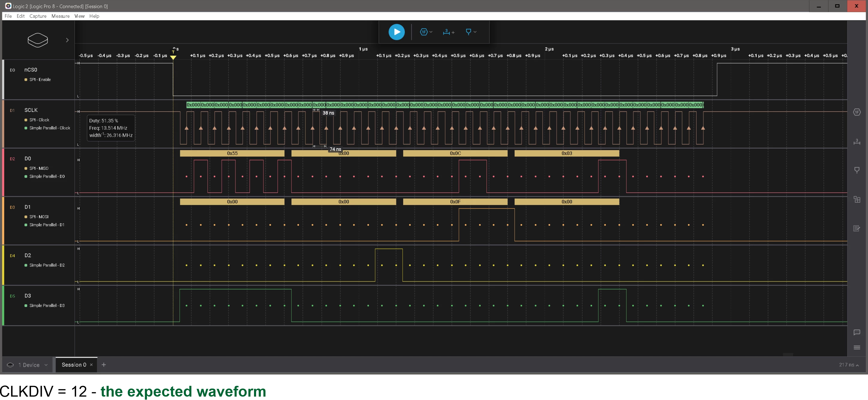Add a measurement from top toolbar
868x400 pixels.
point(449,32)
